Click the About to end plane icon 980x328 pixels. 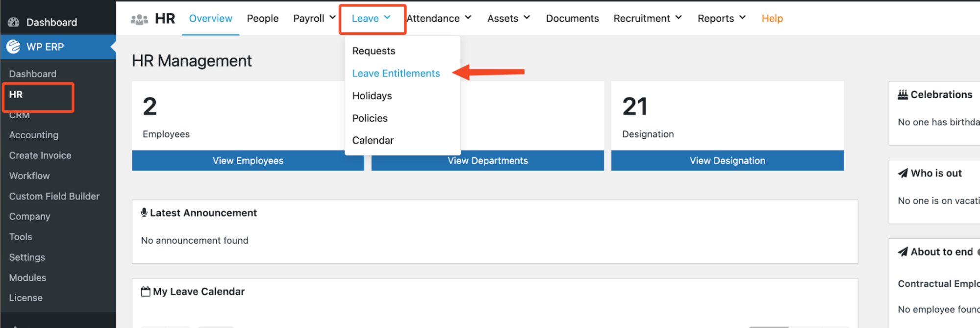point(903,252)
